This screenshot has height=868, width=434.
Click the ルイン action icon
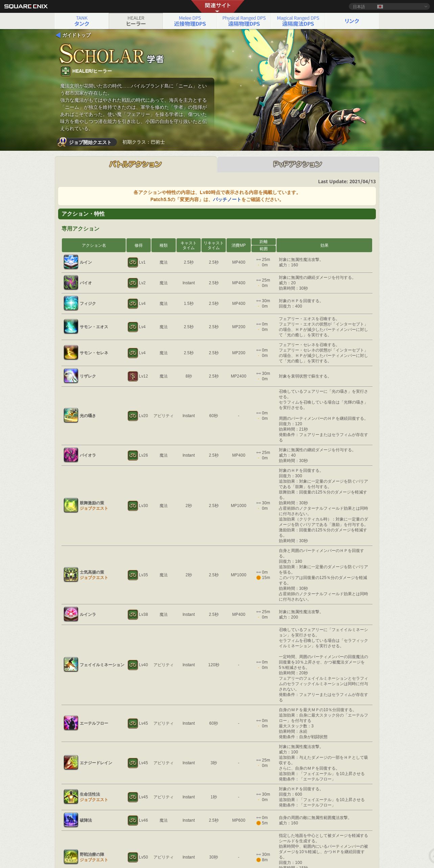click(71, 262)
